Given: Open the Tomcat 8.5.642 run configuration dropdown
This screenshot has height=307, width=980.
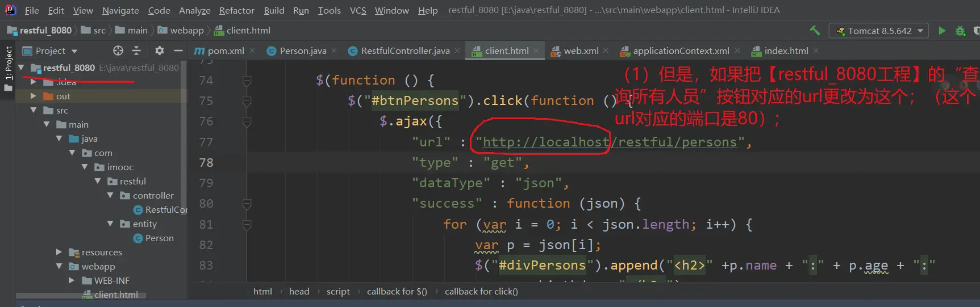Looking at the screenshot, I should pos(879,31).
